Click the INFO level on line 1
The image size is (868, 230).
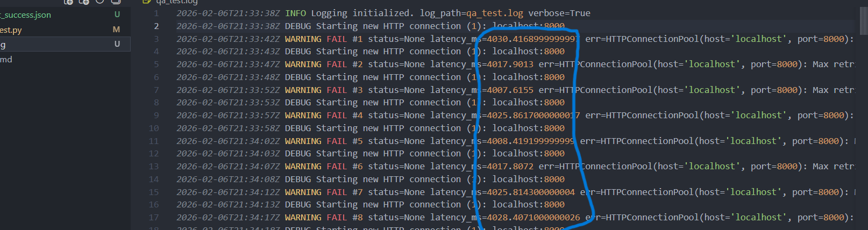(295, 13)
